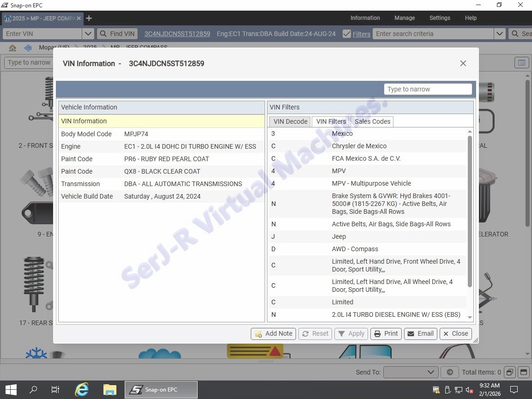Open a new tab with plus icon
Screen dimensions: 532x399
(89, 18)
